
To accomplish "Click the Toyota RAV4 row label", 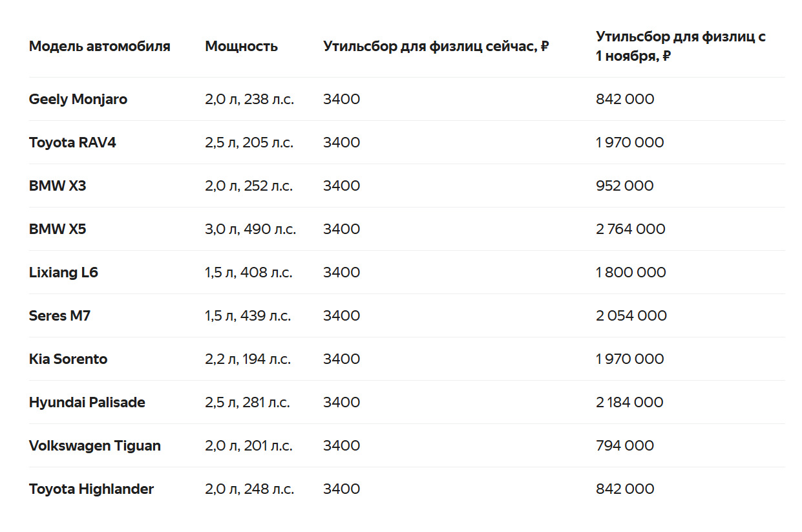I will click(x=72, y=143).
